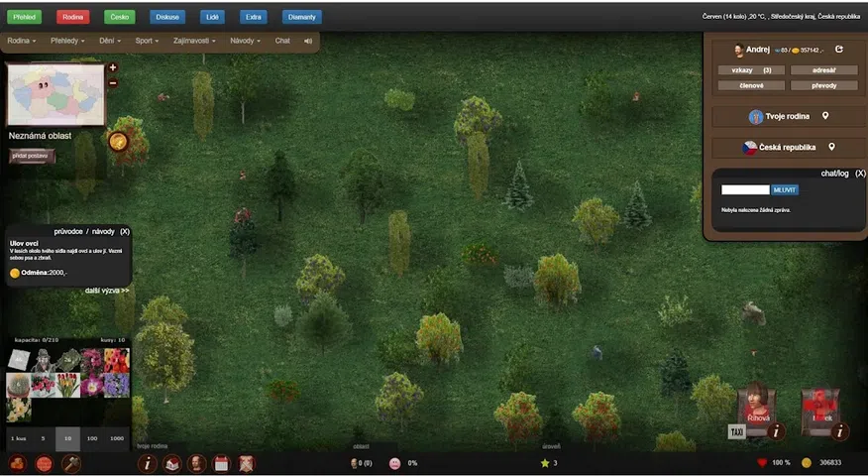Click the hammer tool icon in bottom bar
This screenshot has width=868, height=476.
click(71, 463)
